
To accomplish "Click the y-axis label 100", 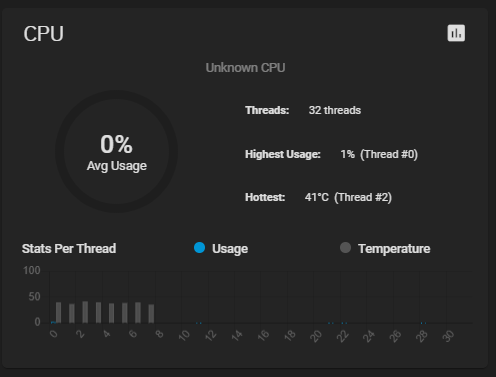I will pos(32,270).
